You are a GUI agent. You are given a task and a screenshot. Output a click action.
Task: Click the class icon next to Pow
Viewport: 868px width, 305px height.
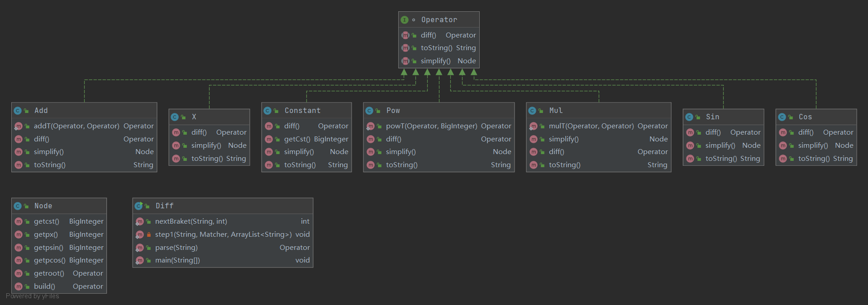coord(369,111)
